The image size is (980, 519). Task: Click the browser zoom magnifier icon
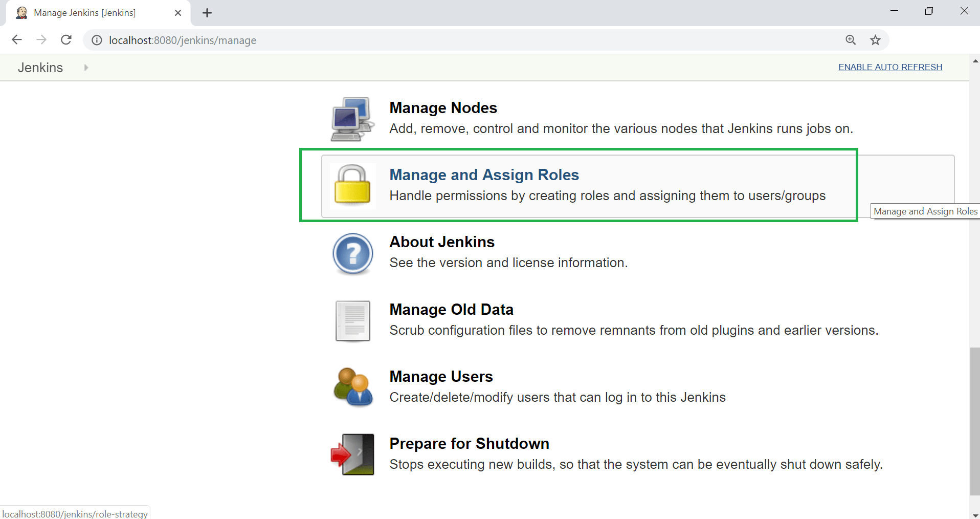pyautogui.click(x=851, y=40)
